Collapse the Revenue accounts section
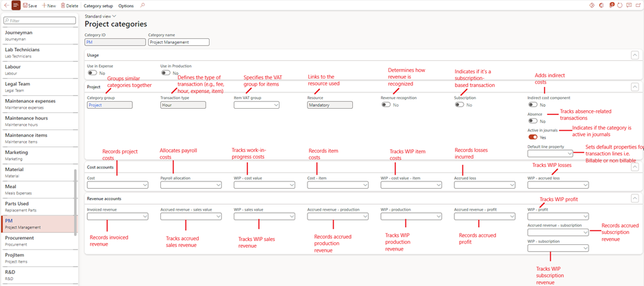This screenshot has height=286, width=644. [634, 198]
